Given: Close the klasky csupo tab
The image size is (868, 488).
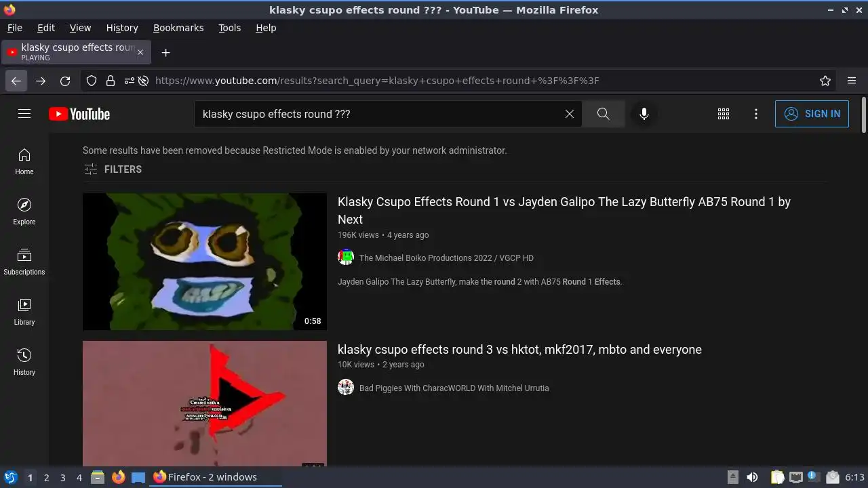Looking at the screenshot, I should [x=140, y=52].
